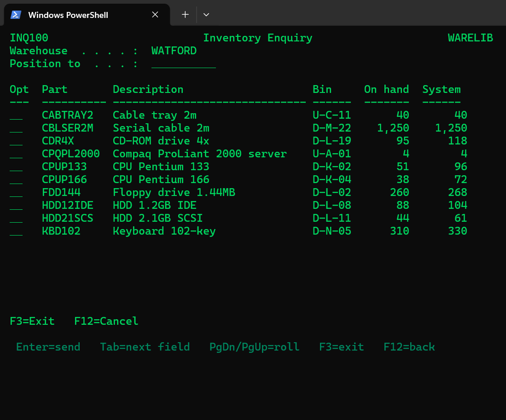
Task: Select part code CBLSER2M
Action: (x=67, y=128)
